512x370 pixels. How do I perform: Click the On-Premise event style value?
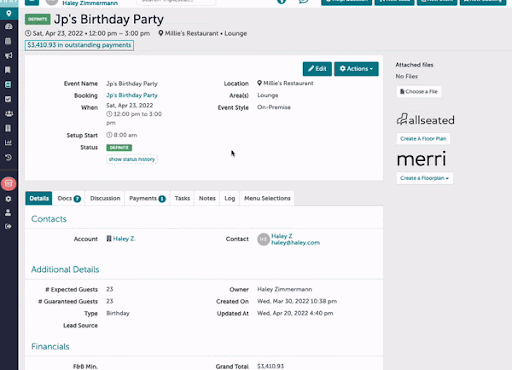(274, 107)
